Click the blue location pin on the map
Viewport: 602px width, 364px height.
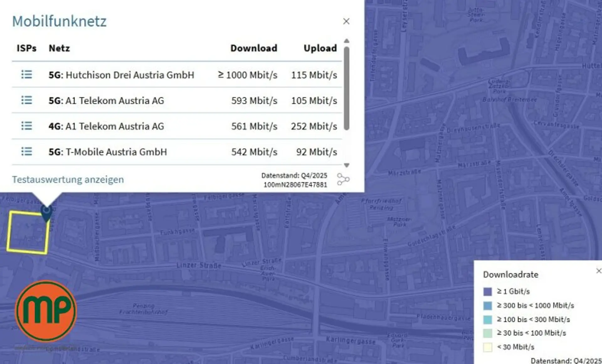point(46,213)
